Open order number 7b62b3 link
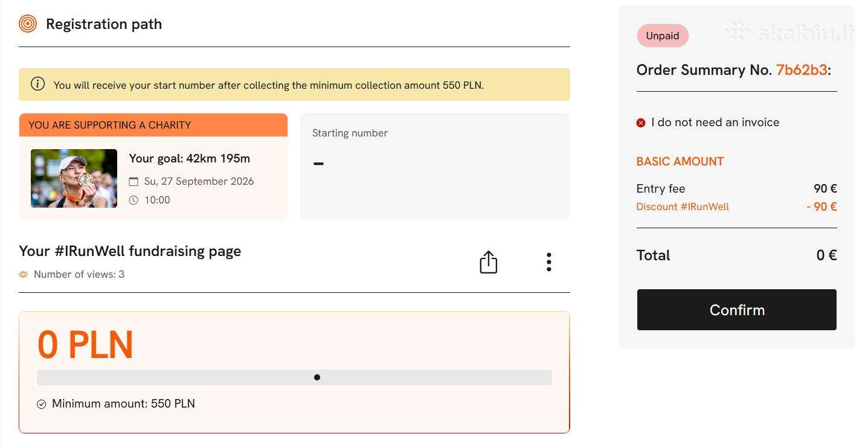Viewport: 868px width, 448px height. tap(802, 70)
